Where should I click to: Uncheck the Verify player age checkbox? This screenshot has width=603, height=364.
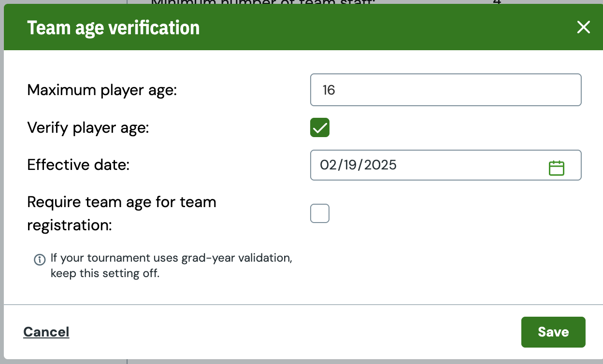pyautogui.click(x=320, y=127)
